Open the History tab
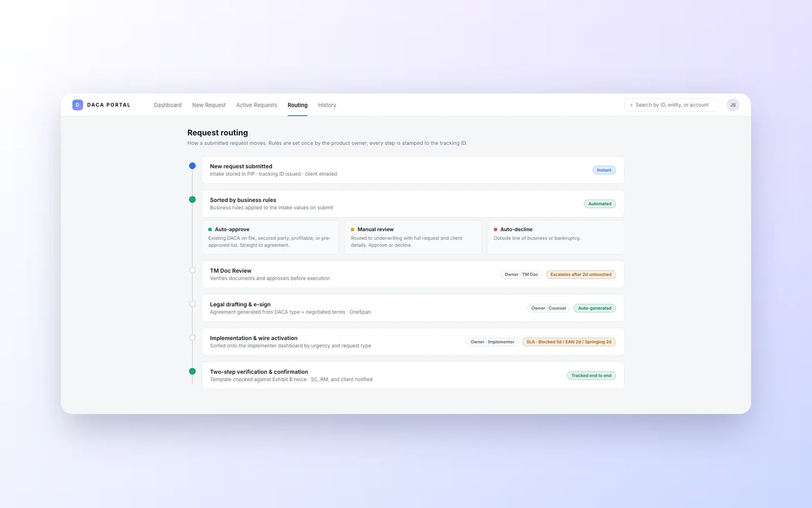Viewport: 812px width, 508px height. click(x=327, y=105)
